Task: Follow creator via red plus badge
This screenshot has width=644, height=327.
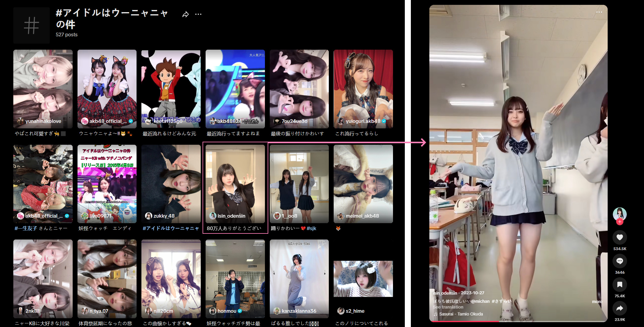Action: tap(619, 222)
